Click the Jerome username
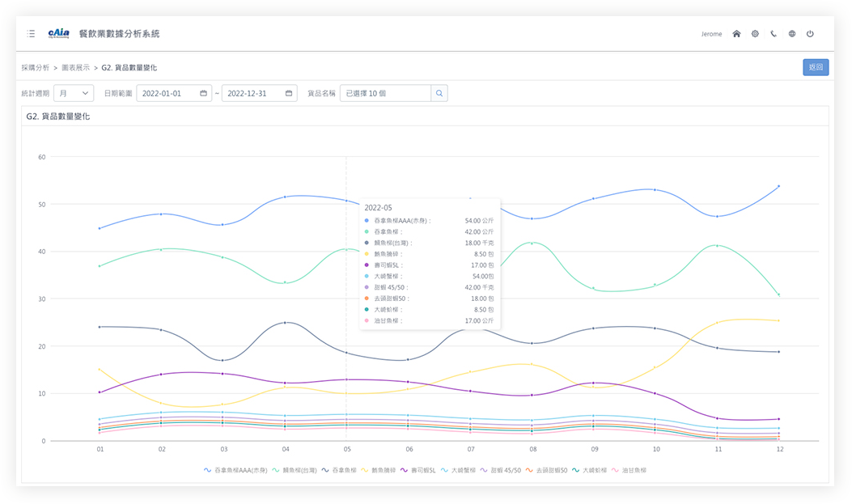 click(x=711, y=34)
